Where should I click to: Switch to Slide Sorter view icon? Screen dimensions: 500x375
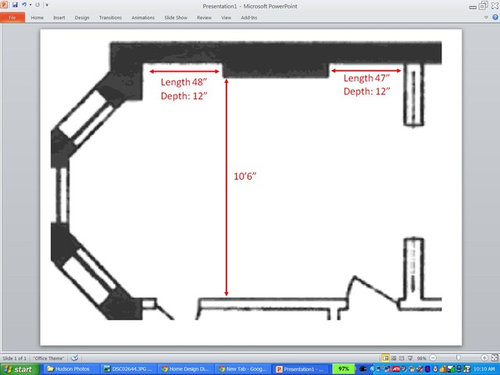[x=394, y=358]
